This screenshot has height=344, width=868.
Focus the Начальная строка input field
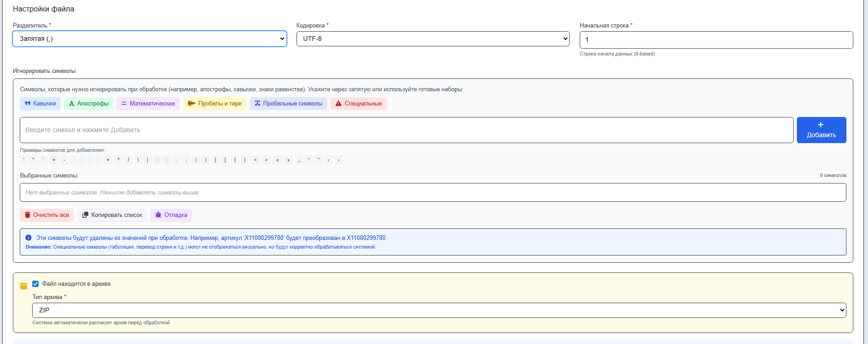coord(716,40)
